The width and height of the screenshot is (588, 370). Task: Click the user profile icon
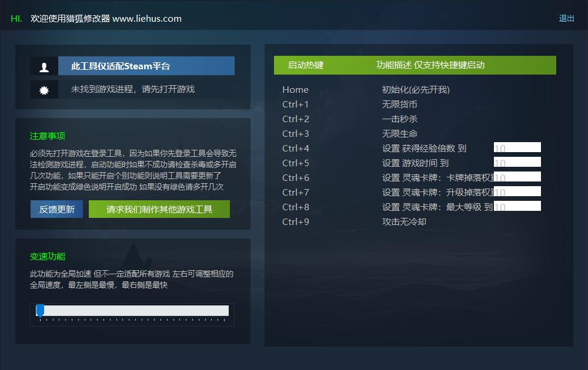44,66
